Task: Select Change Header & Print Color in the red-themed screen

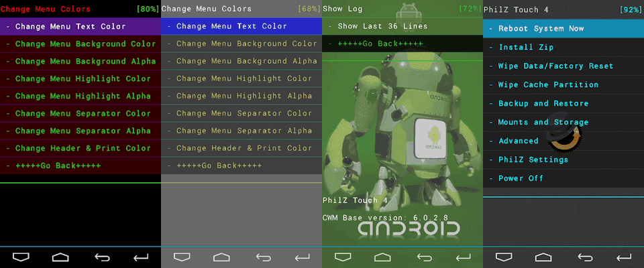Action: pyautogui.click(x=80, y=149)
